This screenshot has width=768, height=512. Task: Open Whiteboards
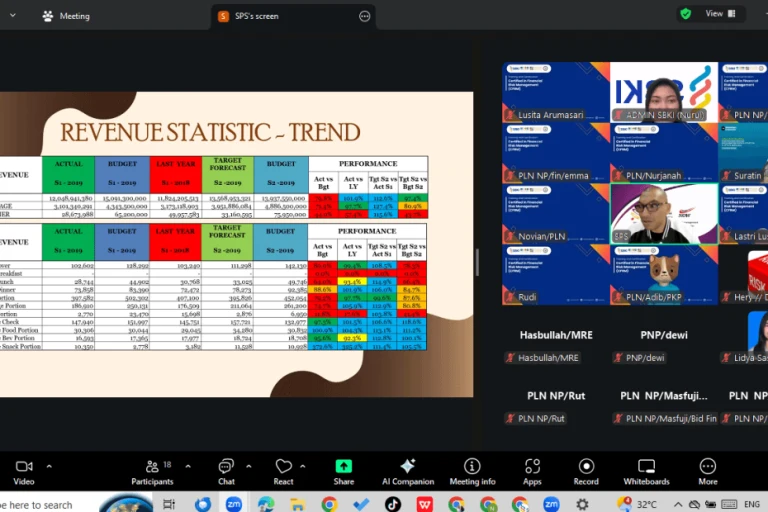(646, 472)
